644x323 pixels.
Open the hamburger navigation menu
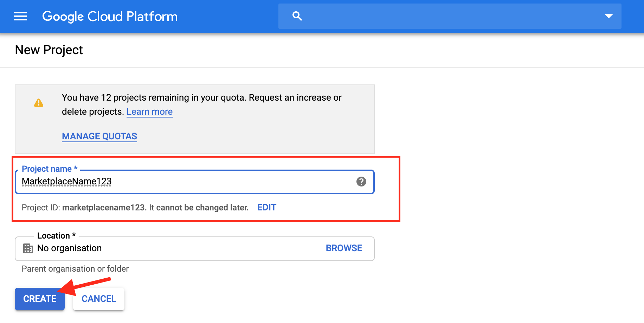click(x=20, y=17)
